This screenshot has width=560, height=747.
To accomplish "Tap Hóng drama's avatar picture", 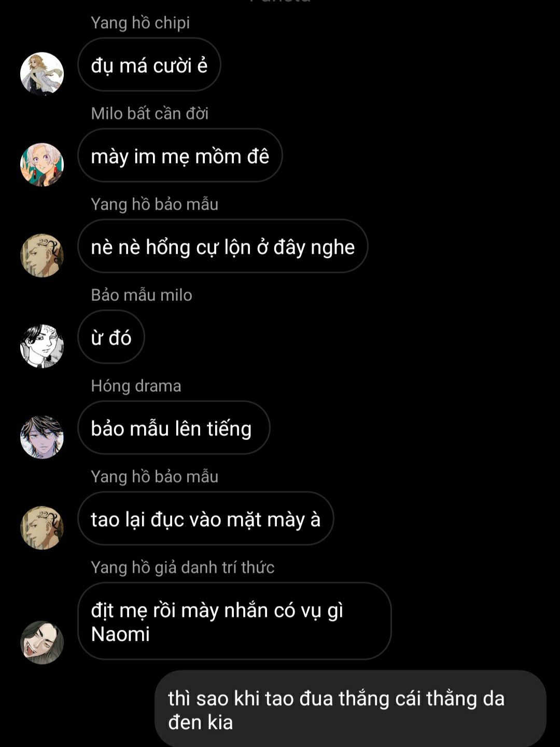I will pos(42,437).
